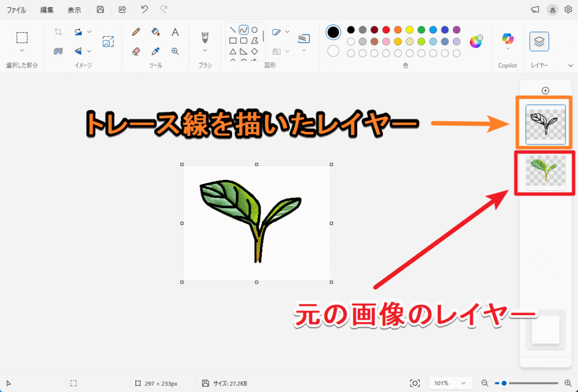Screen dimensions: 578x392
Task: Open the 表示 menu
Action: pos(74,10)
